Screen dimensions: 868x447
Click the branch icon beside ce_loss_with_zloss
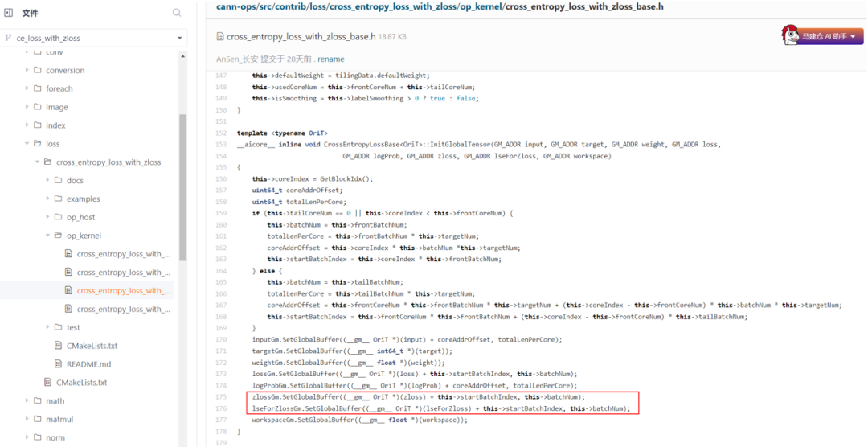[8, 39]
